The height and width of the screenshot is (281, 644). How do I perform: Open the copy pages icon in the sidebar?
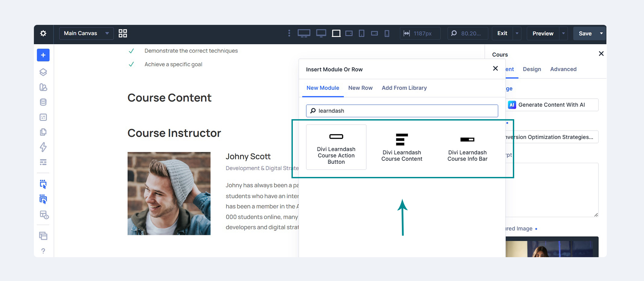43,132
